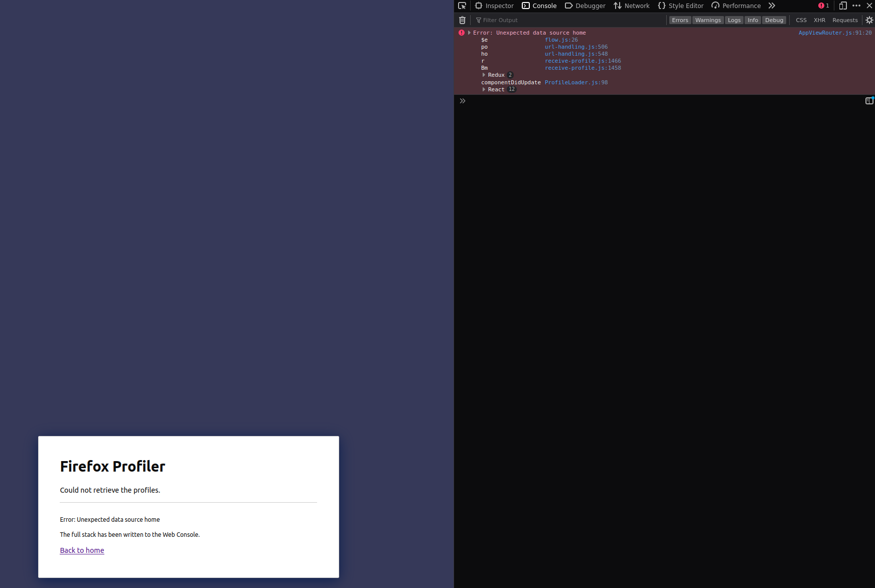Click the error count badge icon

pos(823,6)
